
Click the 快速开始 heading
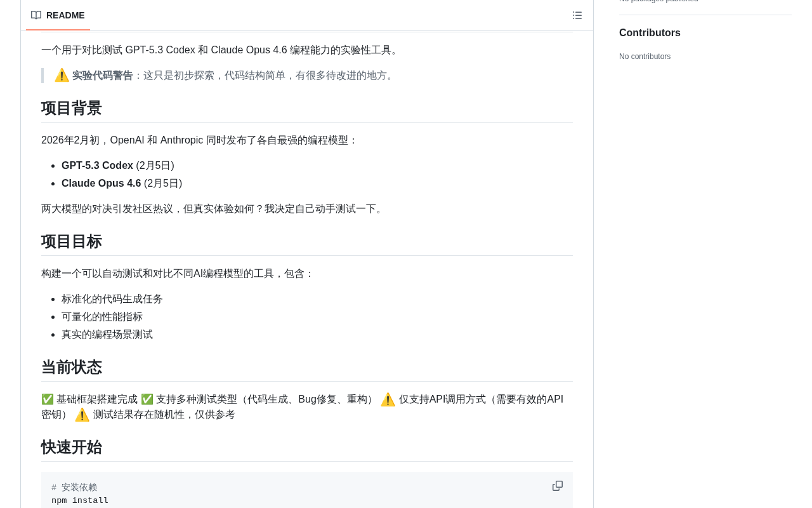[72, 447]
